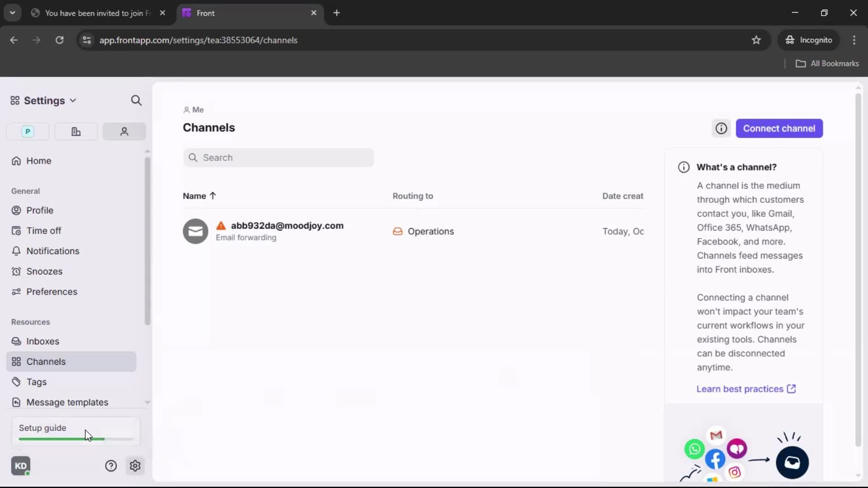Viewport: 868px width, 488px height.
Task: Open Notifications settings in sidebar
Action: (52, 251)
